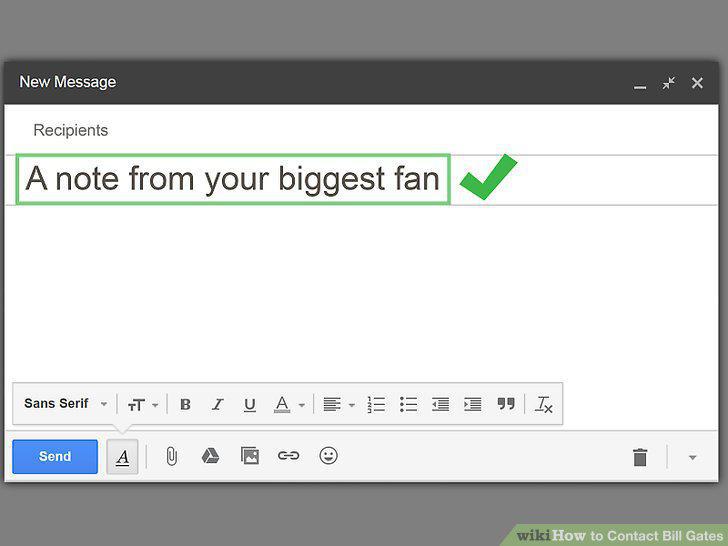Insert files using Google Drive
728x546 pixels.
click(x=210, y=455)
